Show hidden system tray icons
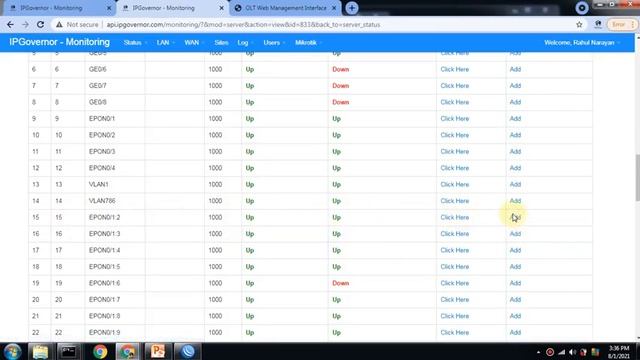Image resolution: width=640 pixels, height=360 pixels. tap(538, 352)
